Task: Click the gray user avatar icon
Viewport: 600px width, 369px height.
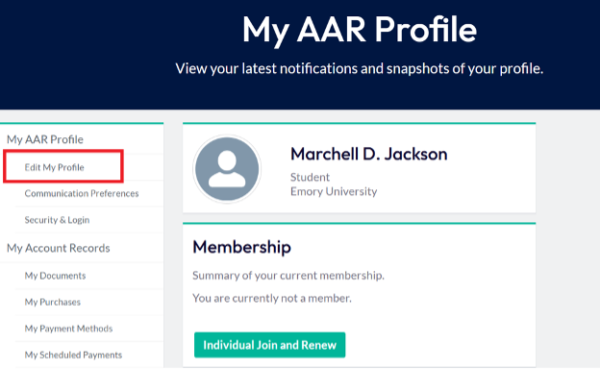Action: (x=227, y=169)
